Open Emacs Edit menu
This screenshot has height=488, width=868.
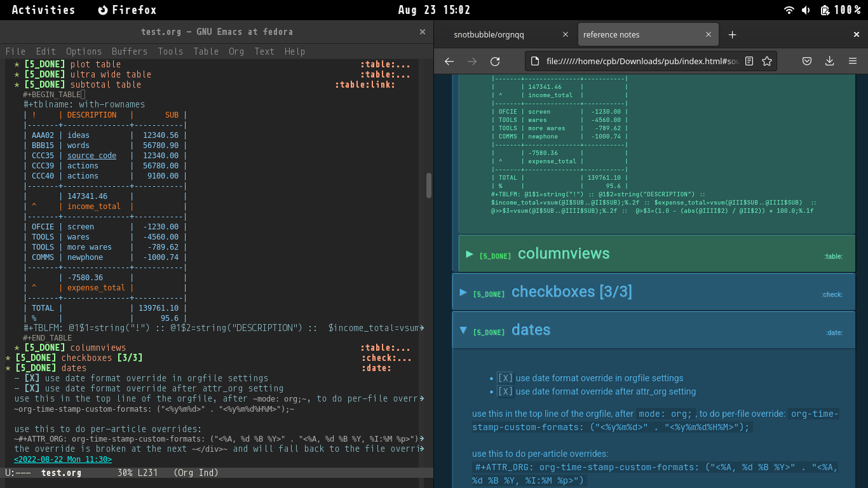pos(46,51)
